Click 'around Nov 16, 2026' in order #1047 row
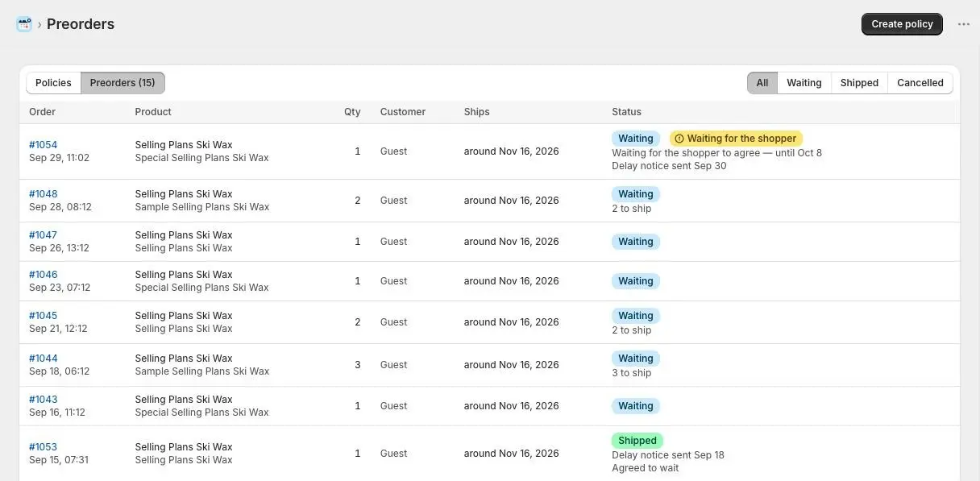Image resolution: width=980 pixels, height=481 pixels. tap(512, 242)
